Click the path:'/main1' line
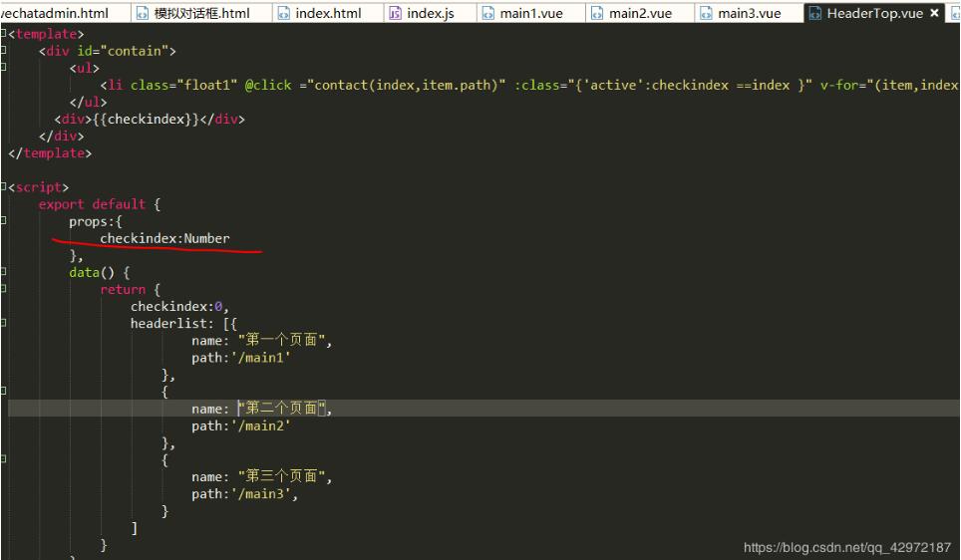Viewport: 961px width, 560px height. tap(241, 357)
